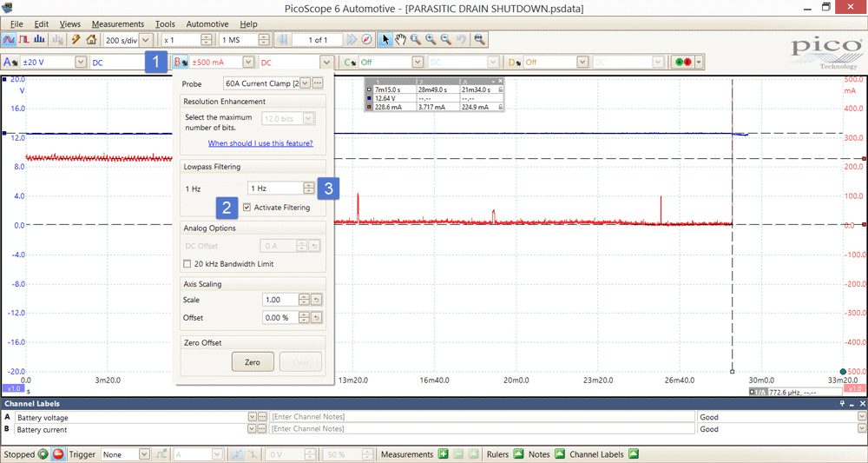Open the Tools menu
The height and width of the screenshot is (463, 868).
coord(165,23)
